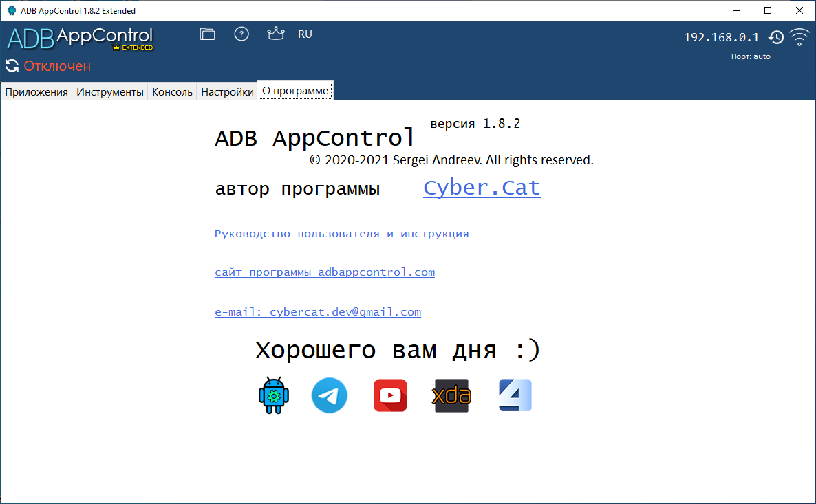Click the help question mark icon

(x=241, y=34)
